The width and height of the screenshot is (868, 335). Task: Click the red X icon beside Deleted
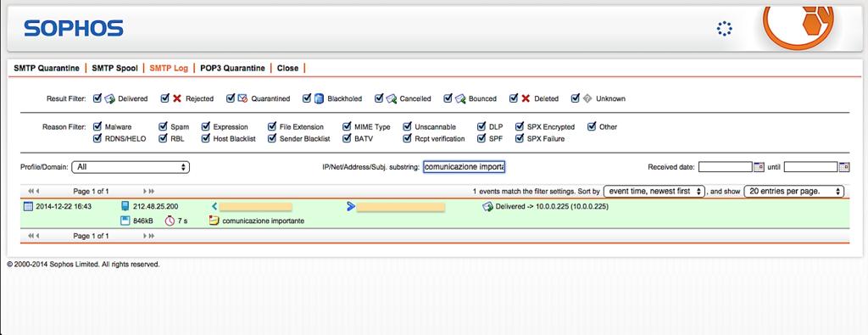(x=526, y=98)
